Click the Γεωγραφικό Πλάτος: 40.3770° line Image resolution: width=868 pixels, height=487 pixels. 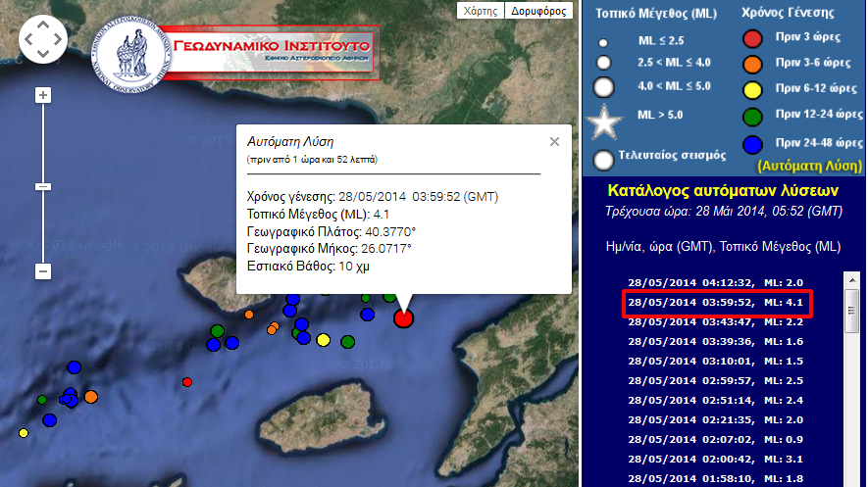pyautogui.click(x=332, y=231)
